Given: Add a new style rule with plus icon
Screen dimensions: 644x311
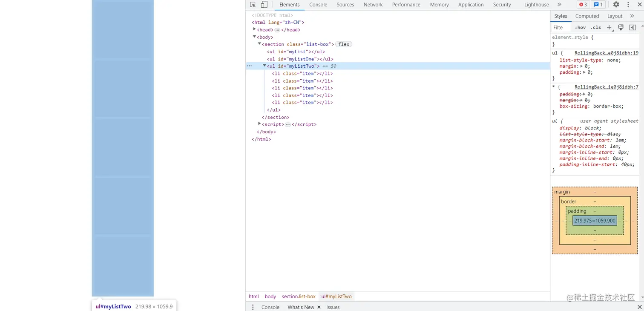Looking at the screenshot, I should click(x=609, y=27).
